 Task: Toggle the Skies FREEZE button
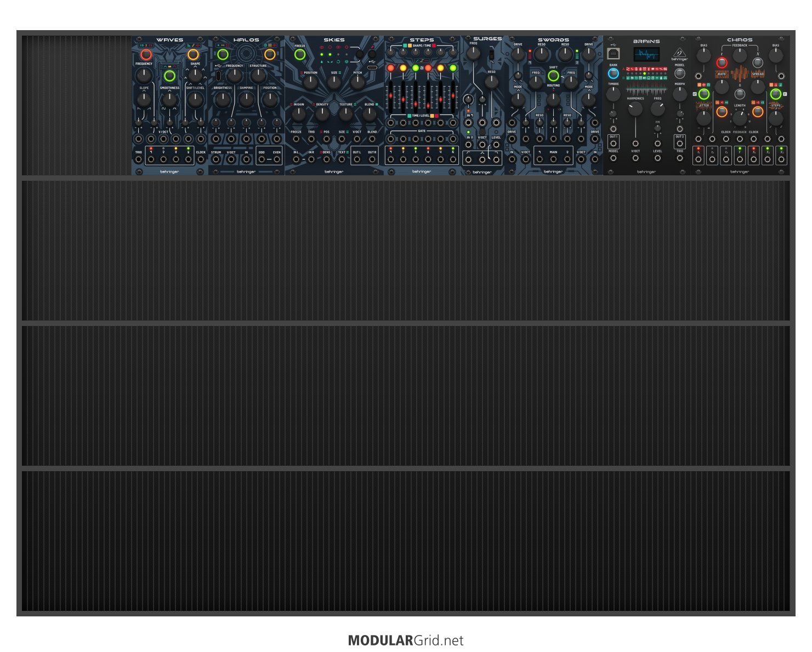pyautogui.click(x=300, y=55)
